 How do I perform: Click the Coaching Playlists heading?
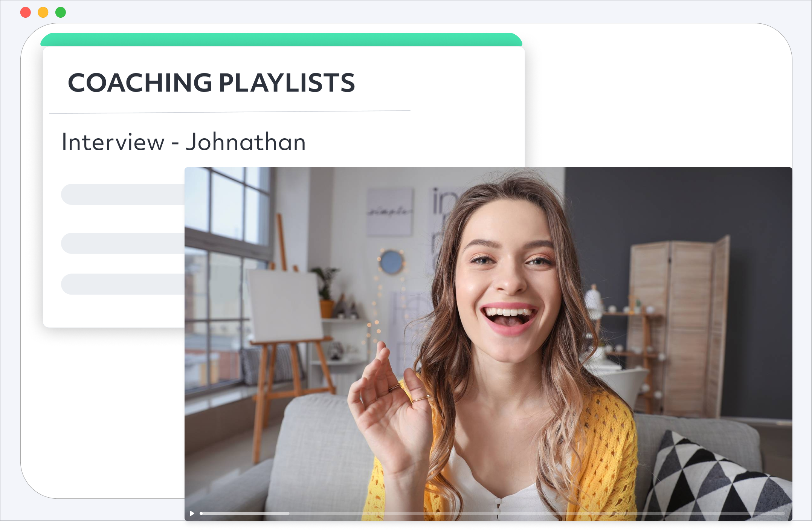(x=211, y=82)
